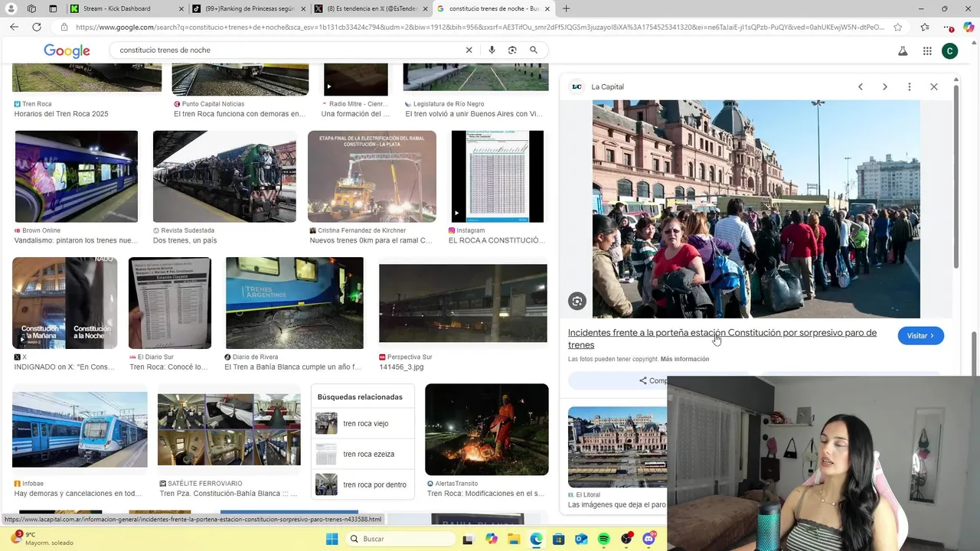980x551 pixels.
Task: Open El Diario Sur timetable thumbnail
Action: (170, 303)
